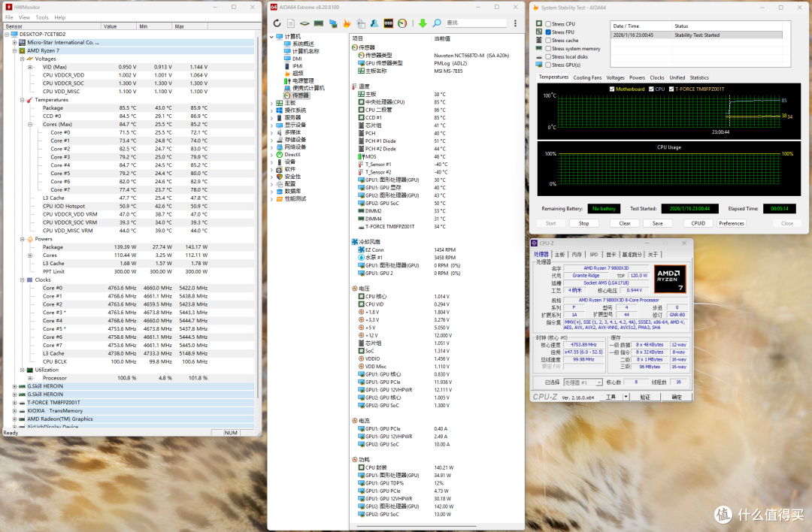Open the memory benchmark RAM icon
The height and width of the screenshot is (532, 812).
point(319,23)
